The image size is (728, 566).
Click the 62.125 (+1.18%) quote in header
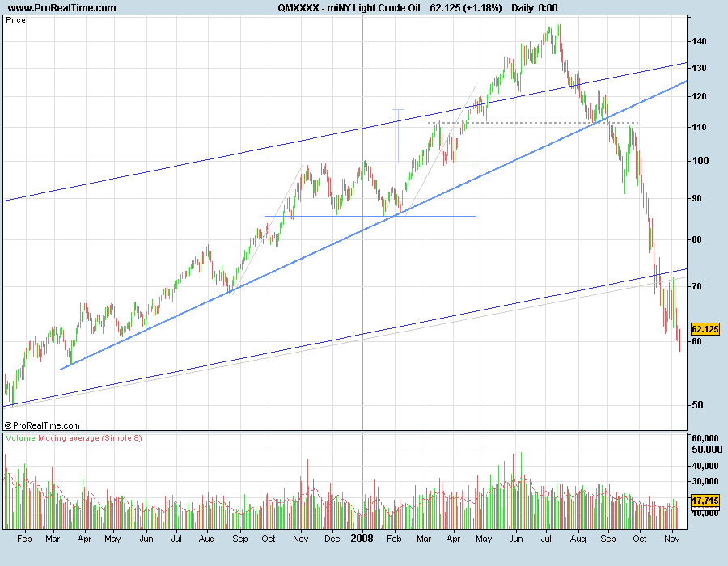click(x=466, y=8)
